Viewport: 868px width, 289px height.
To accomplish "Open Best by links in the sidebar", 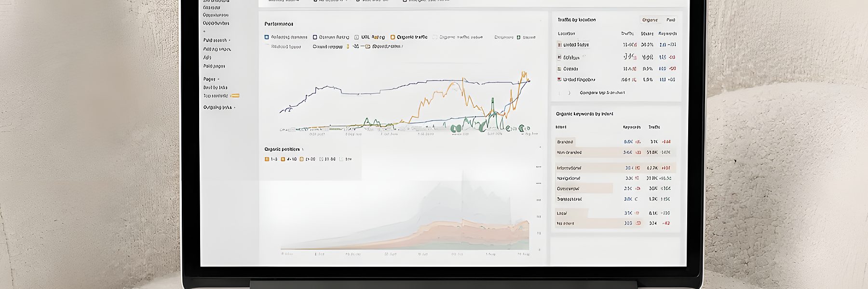I will click(215, 88).
